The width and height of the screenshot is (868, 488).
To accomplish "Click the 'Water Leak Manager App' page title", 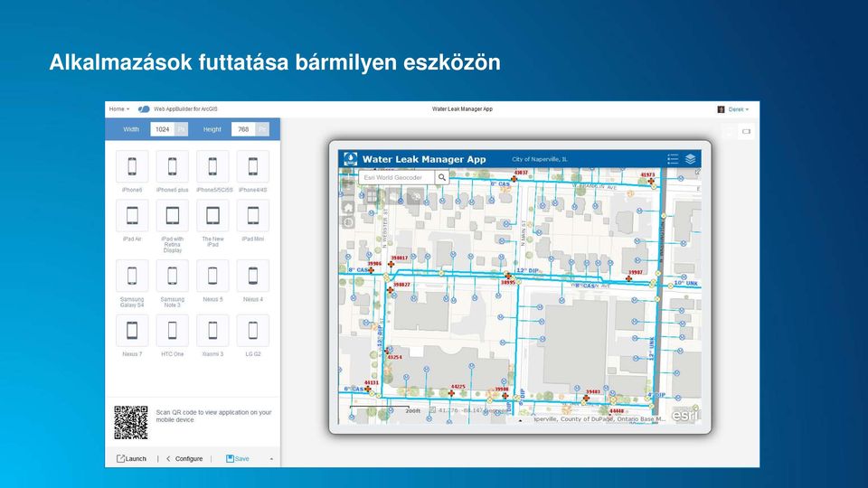I will pyautogui.click(x=462, y=109).
